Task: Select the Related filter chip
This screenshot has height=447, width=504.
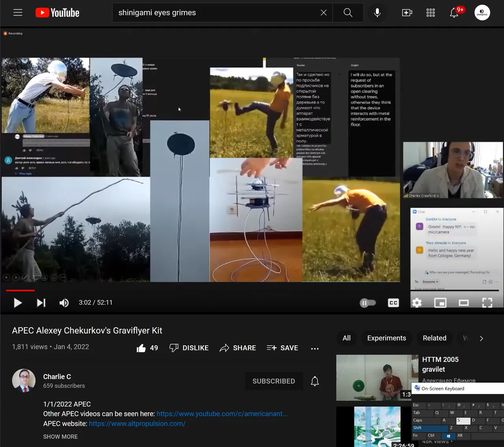Action: tap(435, 338)
